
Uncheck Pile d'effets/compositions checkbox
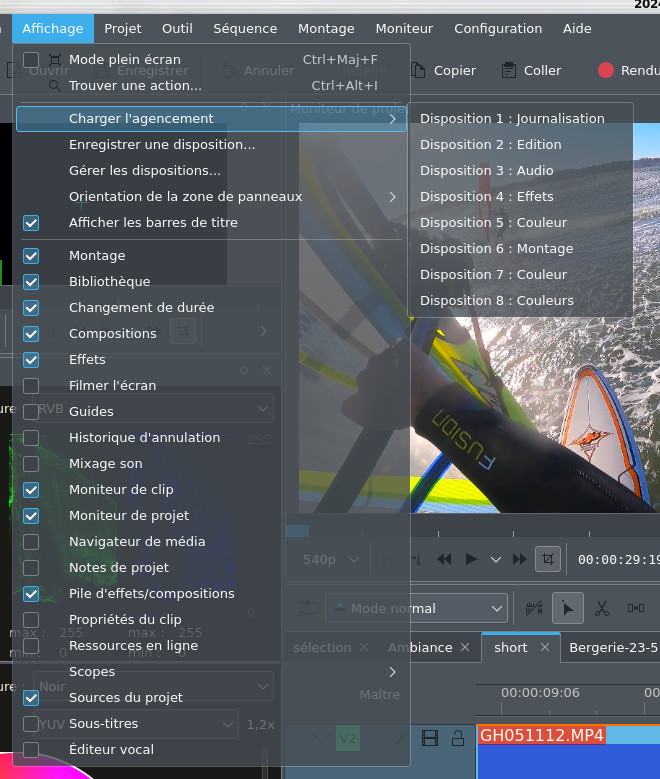pyautogui.click(x=31, y=594)
